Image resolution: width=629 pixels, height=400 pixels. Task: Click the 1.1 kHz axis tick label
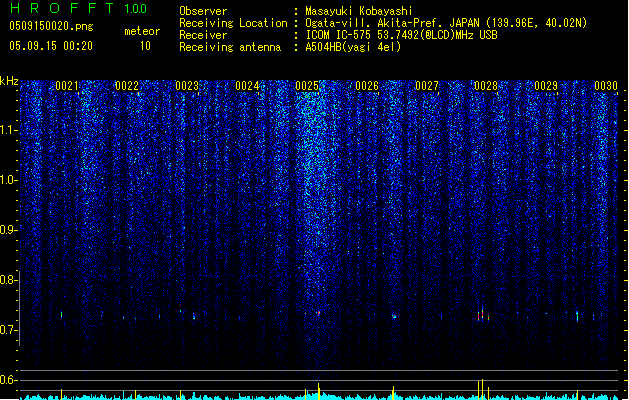tap(8, 130)
